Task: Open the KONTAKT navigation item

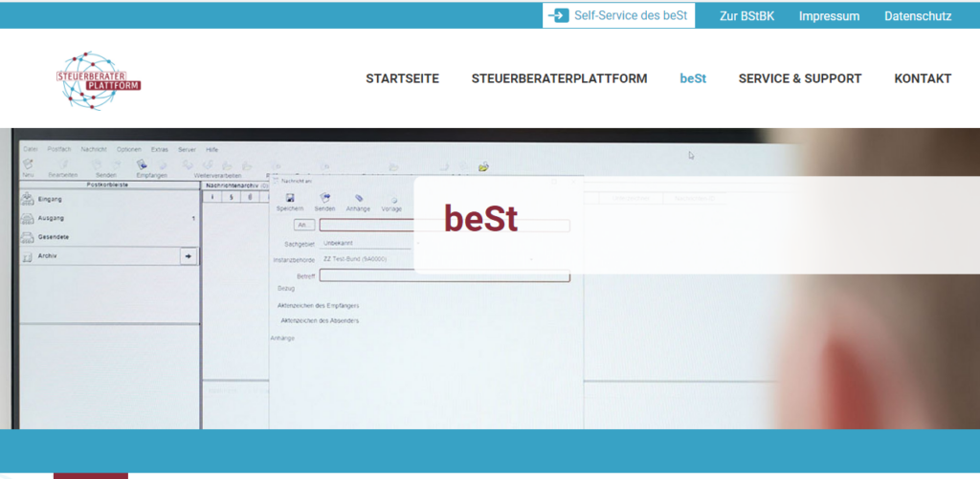Action: tap(923, 78)
